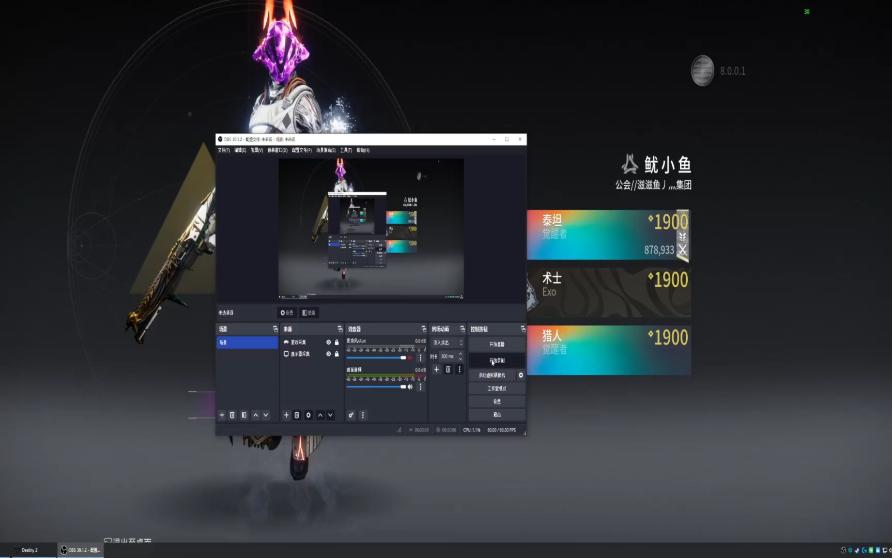Open advanced audio properties gear in mixer
The width and height of the screenshot is (892, 558).
pyautogui.click(x=351, y=415)
